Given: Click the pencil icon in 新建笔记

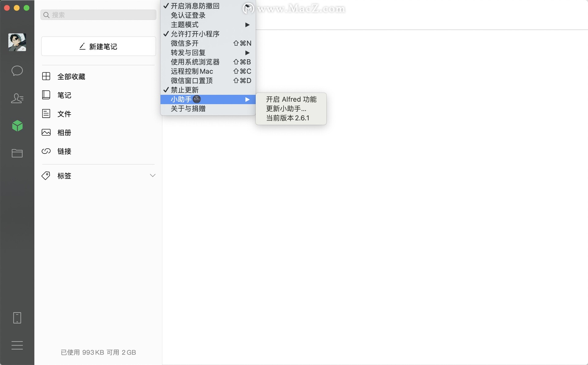Looking at the screenshot, I should [x=82, y=46].
